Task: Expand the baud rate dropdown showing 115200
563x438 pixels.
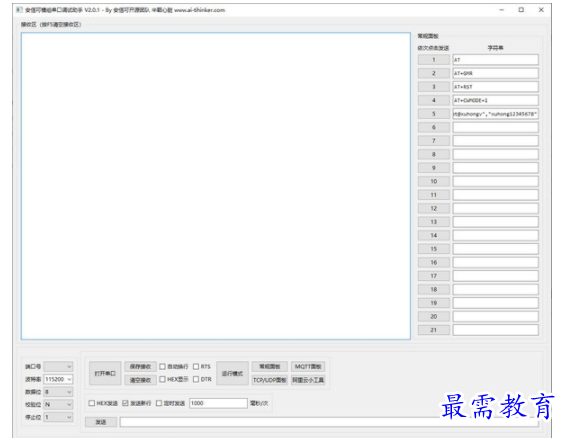Action: 58,379
